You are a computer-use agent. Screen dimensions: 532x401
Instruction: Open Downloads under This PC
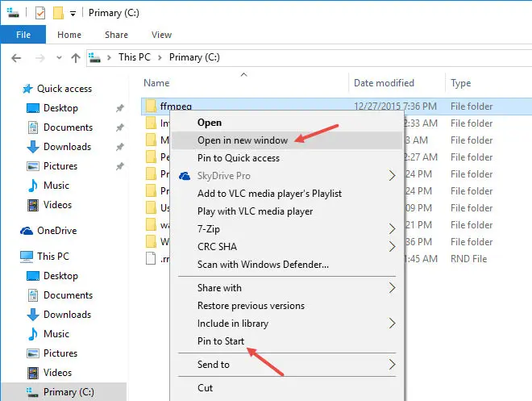point(67,315)
